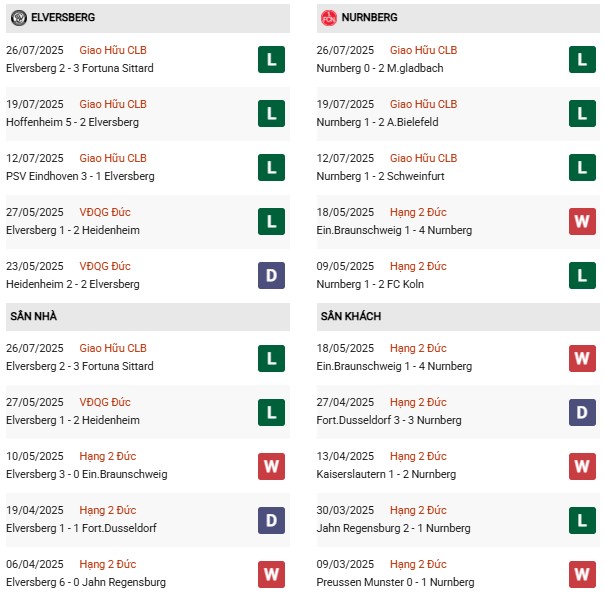The height and width of the screenshot is (596, 604).
Task: Click the W badge for Ein.Braunschweig 1-4 Nurnberg under NURNBERG
Action: [x=582, y=222]
